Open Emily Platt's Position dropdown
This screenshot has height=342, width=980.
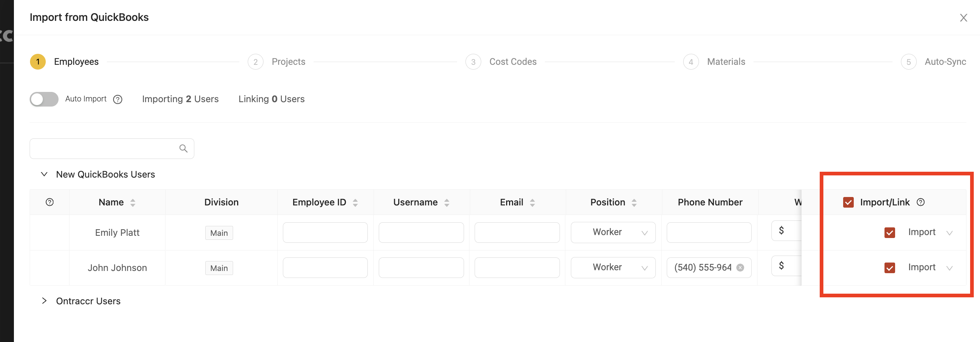tap(613, 232)
